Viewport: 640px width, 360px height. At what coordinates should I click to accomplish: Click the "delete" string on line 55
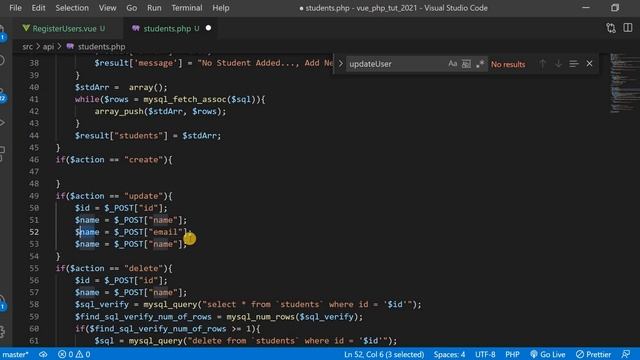(x=143, y=268)
